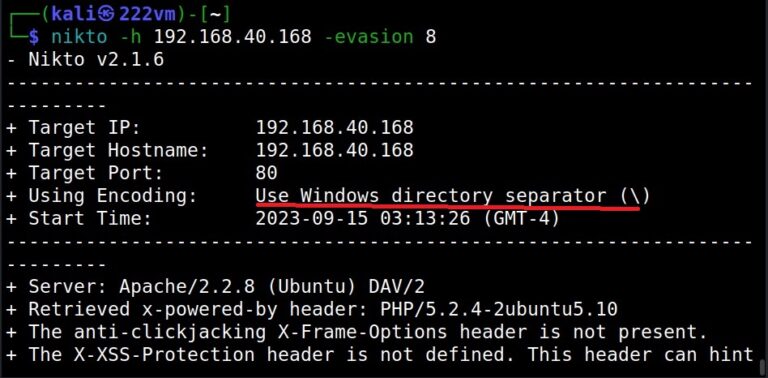Click the X-Frame-Options header warning line
Screen dimensions: 768x378
click(x=358, y=332)
